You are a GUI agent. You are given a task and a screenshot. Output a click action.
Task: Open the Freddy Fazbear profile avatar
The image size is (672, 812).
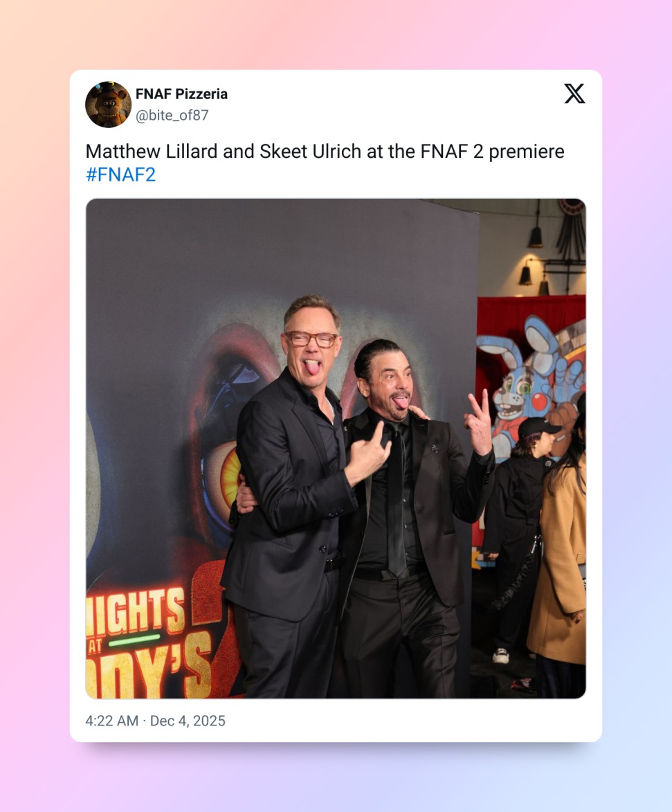pyautogui.click(x=108, y=104)
